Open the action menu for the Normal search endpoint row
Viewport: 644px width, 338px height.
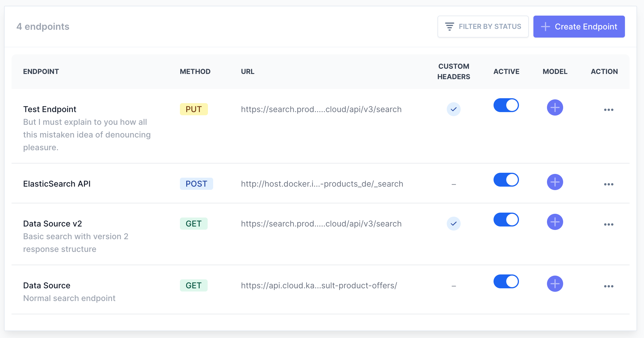(x=608, y=286)
